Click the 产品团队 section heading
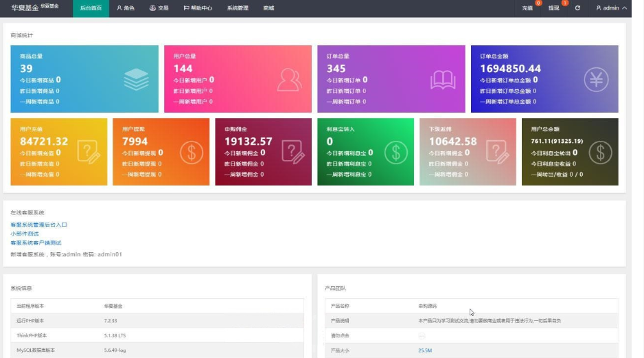Viewport: 644px width, 358px height. point(335,288)
